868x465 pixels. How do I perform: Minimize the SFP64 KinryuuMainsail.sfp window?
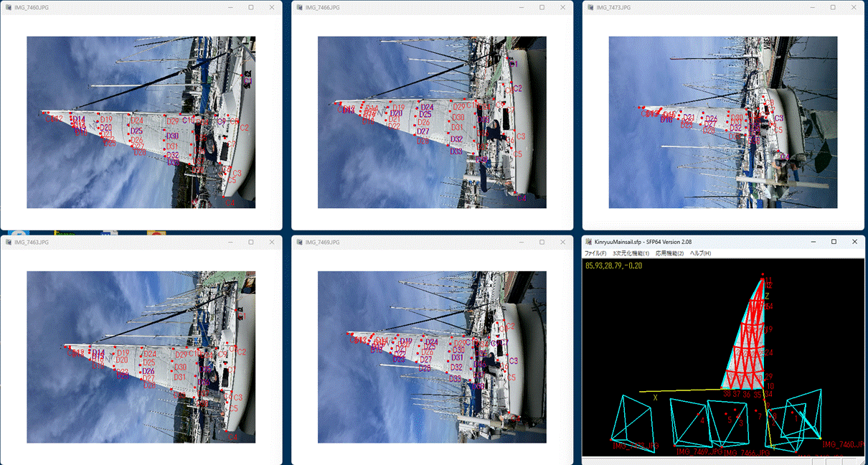[x=813, y=242]
